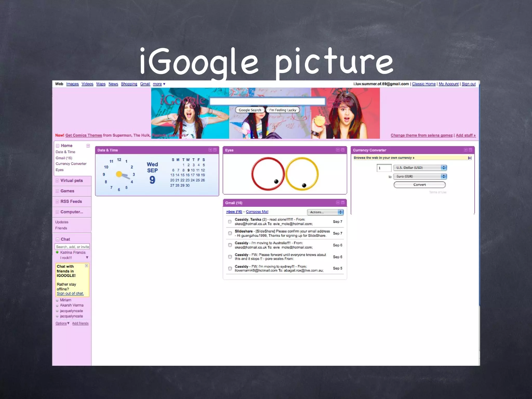The width and height of the screenshot is (532, 399).
Task: Click I'm Feeling Lucky button
Action: pyautogui.click(x=283, y=110)
